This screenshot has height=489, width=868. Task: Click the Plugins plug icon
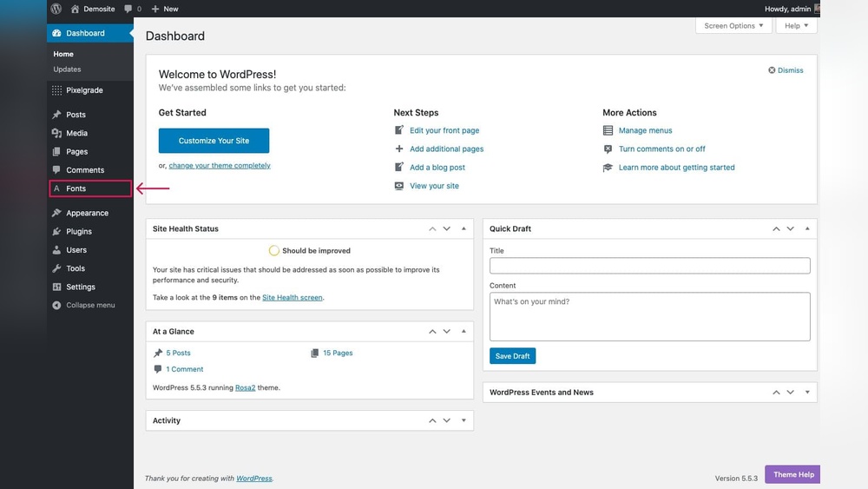pyautogui.click(x=56, y=232)
